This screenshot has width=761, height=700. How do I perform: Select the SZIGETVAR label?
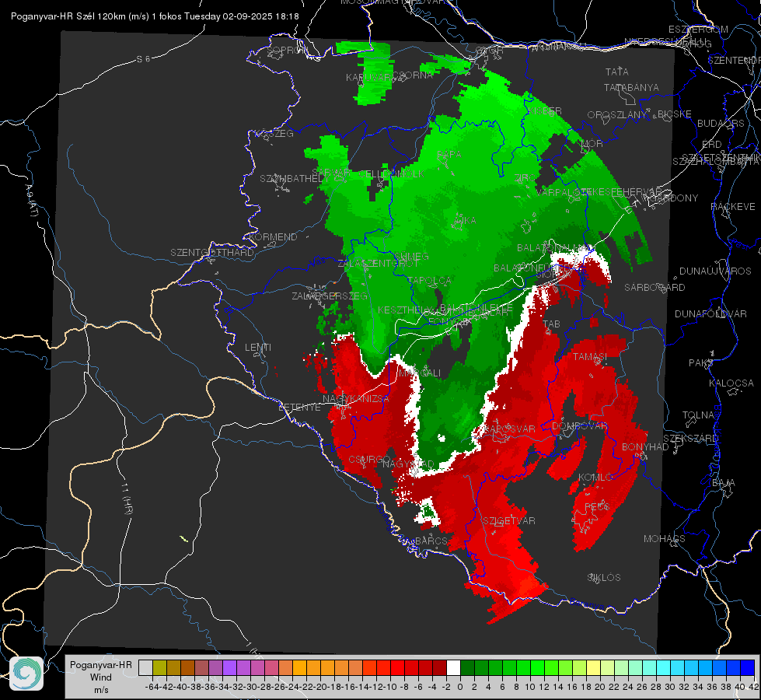[x=509, y=520]
